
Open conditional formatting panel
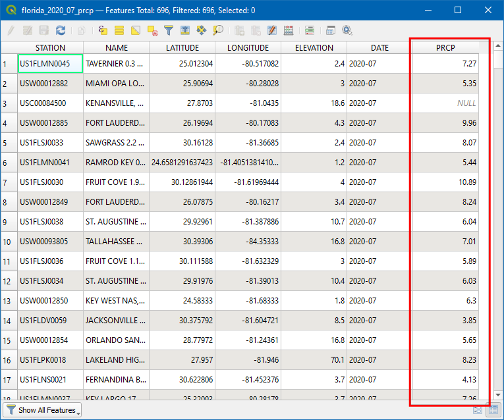(310, 30)
